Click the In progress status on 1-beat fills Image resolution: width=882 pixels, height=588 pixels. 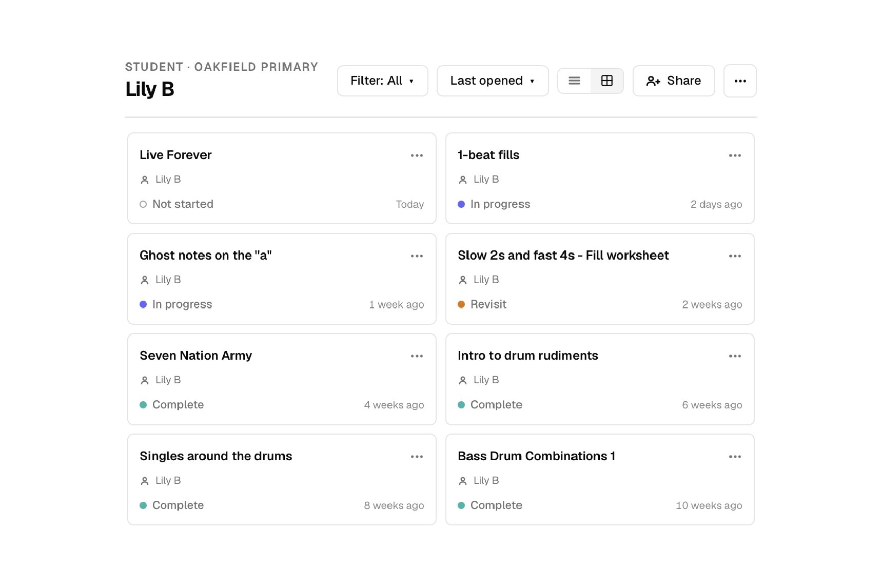(x=494, y=204)
